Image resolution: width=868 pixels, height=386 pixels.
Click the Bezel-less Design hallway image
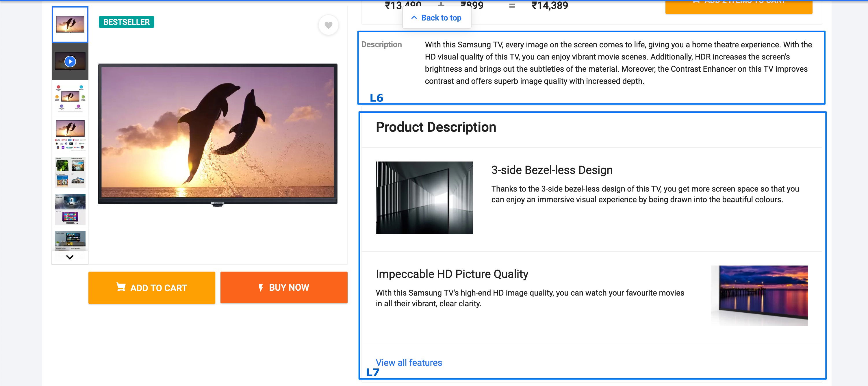pos(424,198)
